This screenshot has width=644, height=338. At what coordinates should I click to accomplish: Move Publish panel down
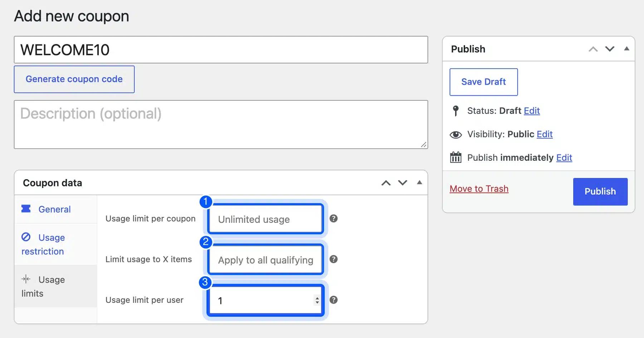click(x=610, y=49)
